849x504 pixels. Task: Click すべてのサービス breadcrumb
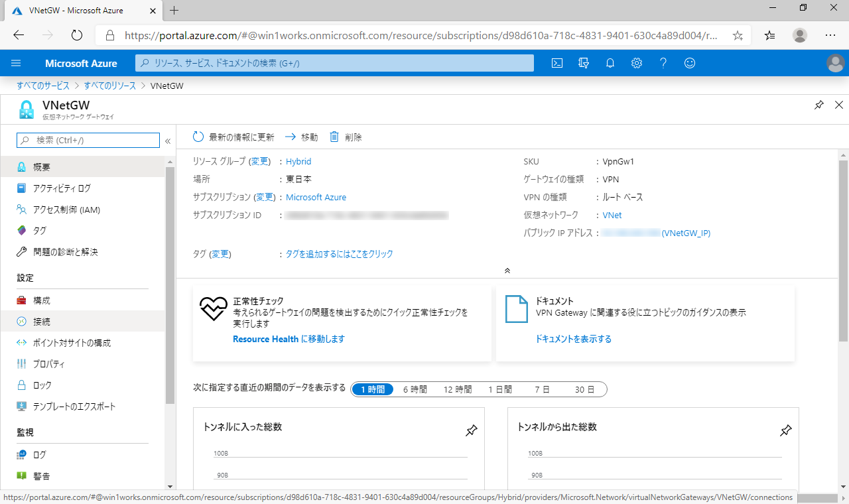point(43,86)
